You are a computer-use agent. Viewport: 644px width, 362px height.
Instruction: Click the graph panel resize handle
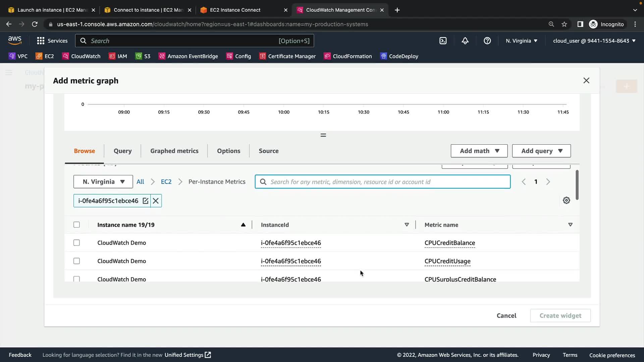point(323,135)
